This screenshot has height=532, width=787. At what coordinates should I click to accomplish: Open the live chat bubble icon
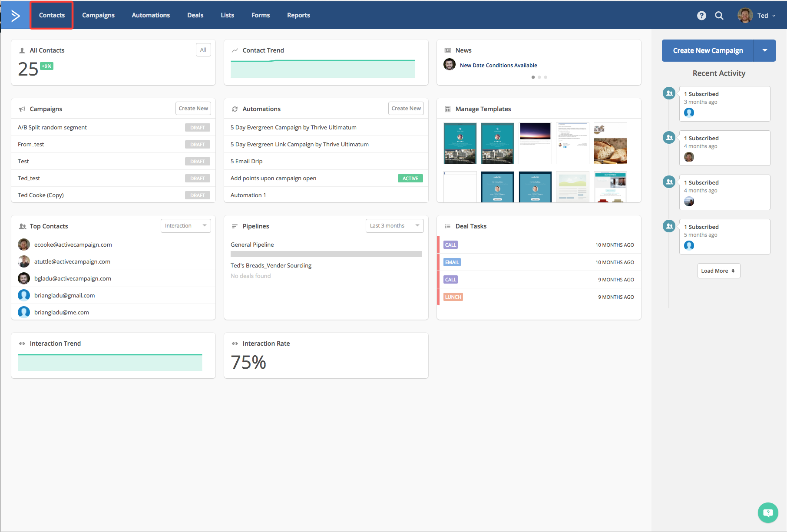pos(767,513)
